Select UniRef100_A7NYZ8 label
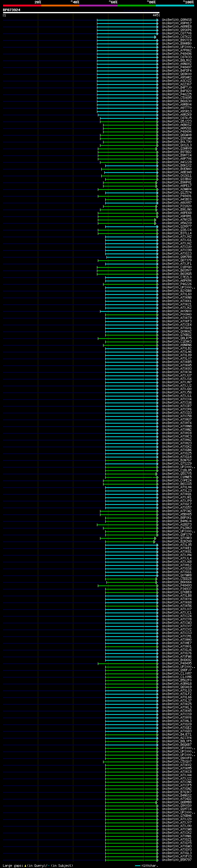The width and height of the screenshot is (197, 868). [177, 220]
